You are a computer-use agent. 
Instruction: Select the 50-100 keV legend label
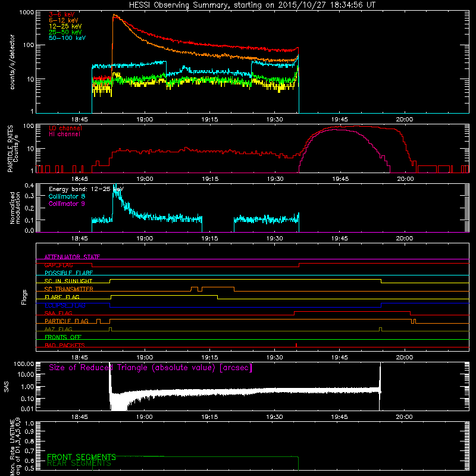coord(67,38)
